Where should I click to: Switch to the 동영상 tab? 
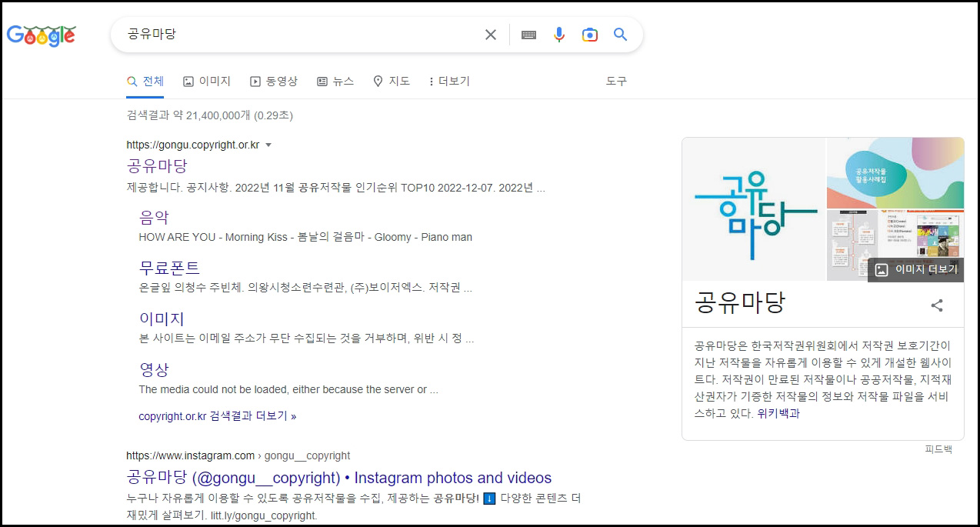[274, 81]
